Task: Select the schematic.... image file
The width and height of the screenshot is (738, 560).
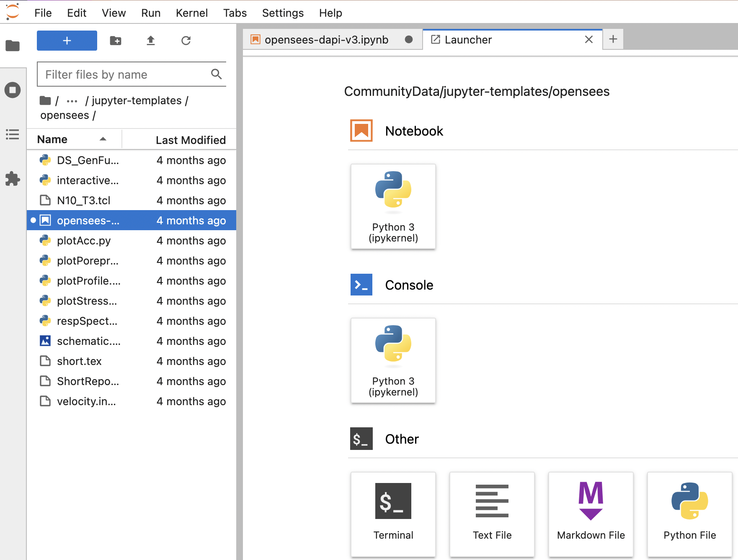Action: click(132, 341)
